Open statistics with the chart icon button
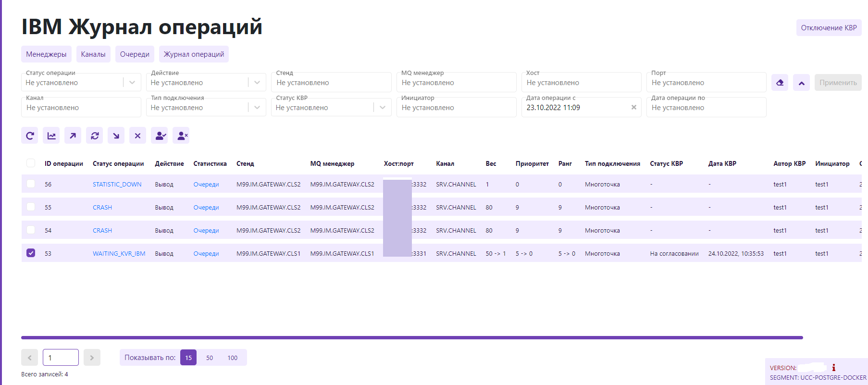The height and width of the screenshot is (385, 868). (51, 136)
